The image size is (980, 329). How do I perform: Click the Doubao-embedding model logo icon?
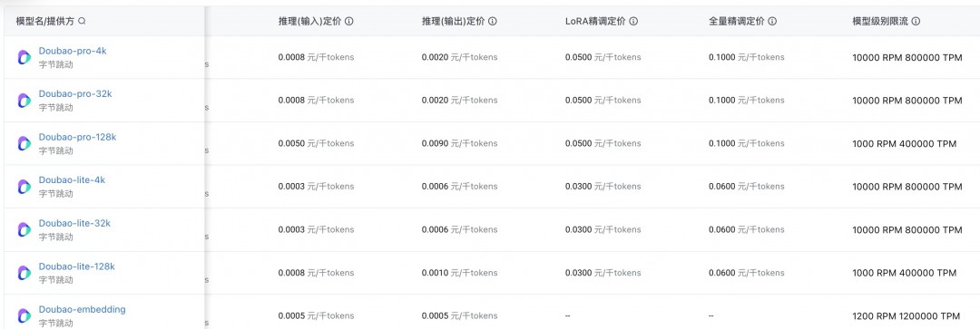(x=24, y=316)
